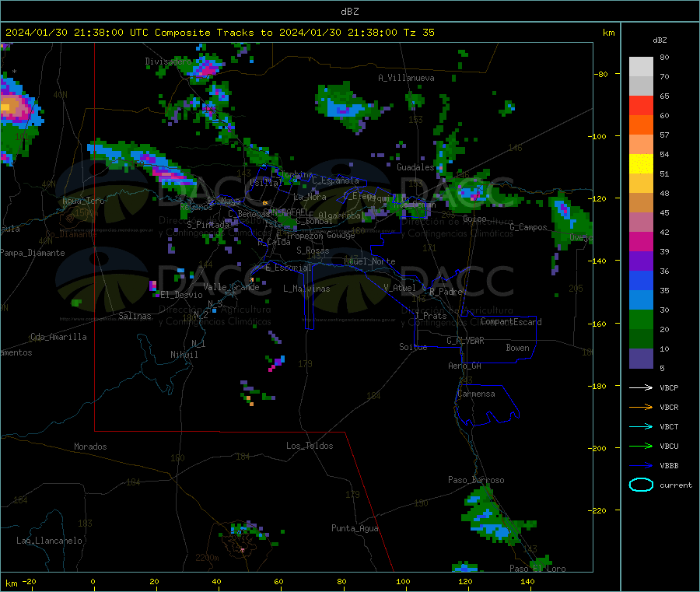The image size is (700, 592).
Task: Click the La_Nora place label
Action: pos(310,197)
